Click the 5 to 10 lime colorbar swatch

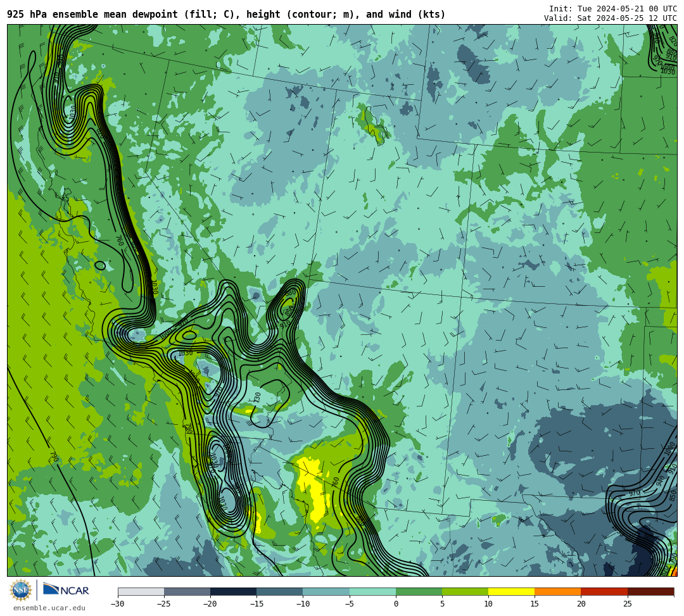[x=465, y=591]
